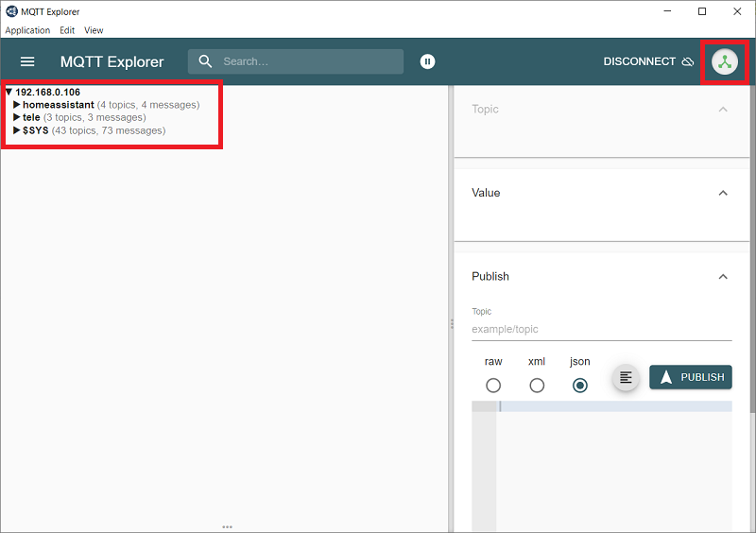The image size is (756, 533).
Task: Collapse the Value panel chevron
Action: tap(723, 193)
